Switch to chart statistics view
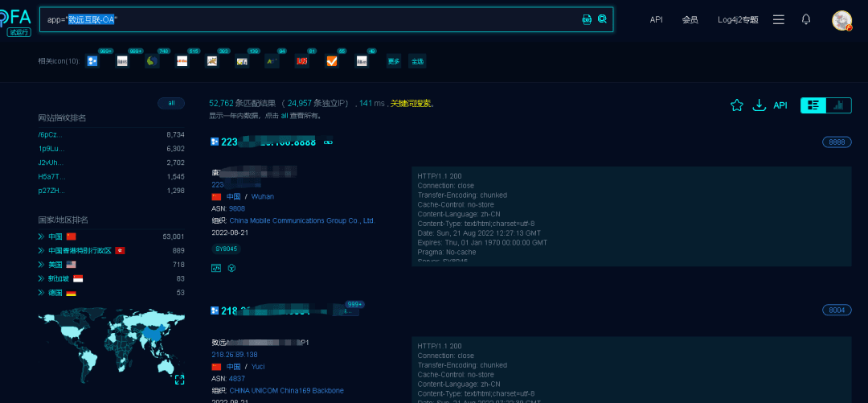Viewport: 868px width, 403px height. click(x=838, y=105)
